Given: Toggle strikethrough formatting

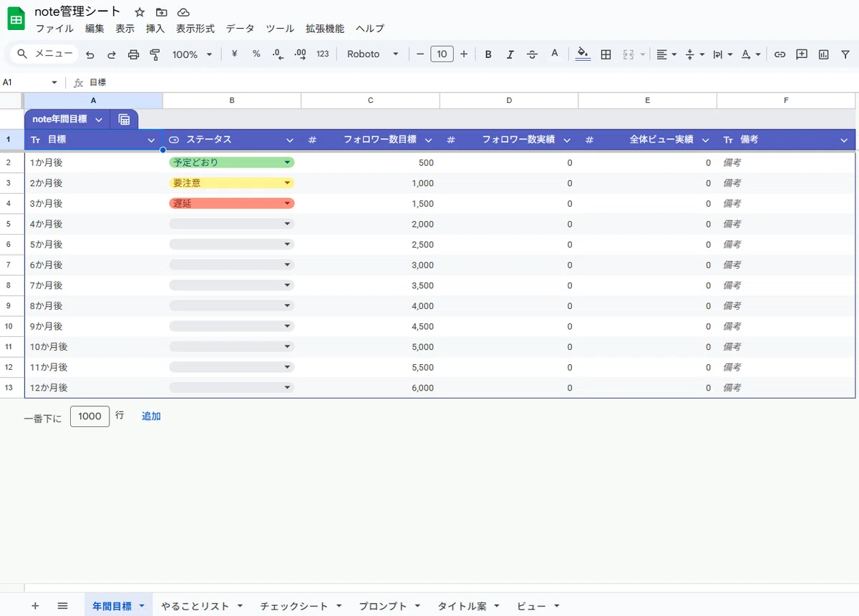Looking at the screenshot, I should coord(532,54).
